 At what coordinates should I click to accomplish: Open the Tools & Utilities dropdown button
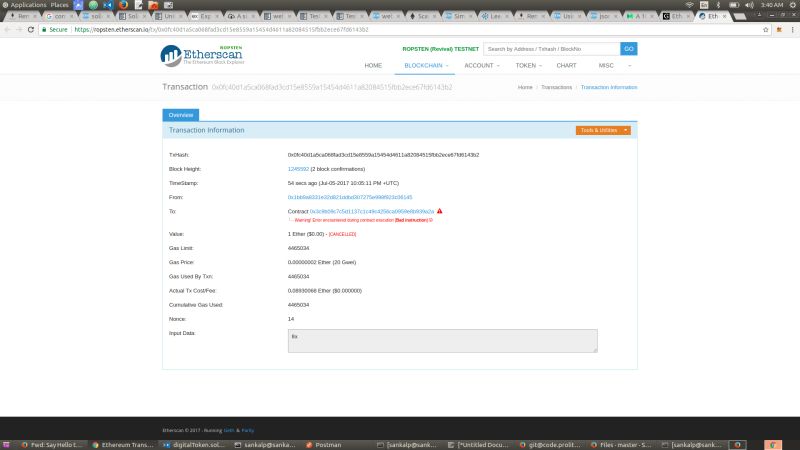603,130
